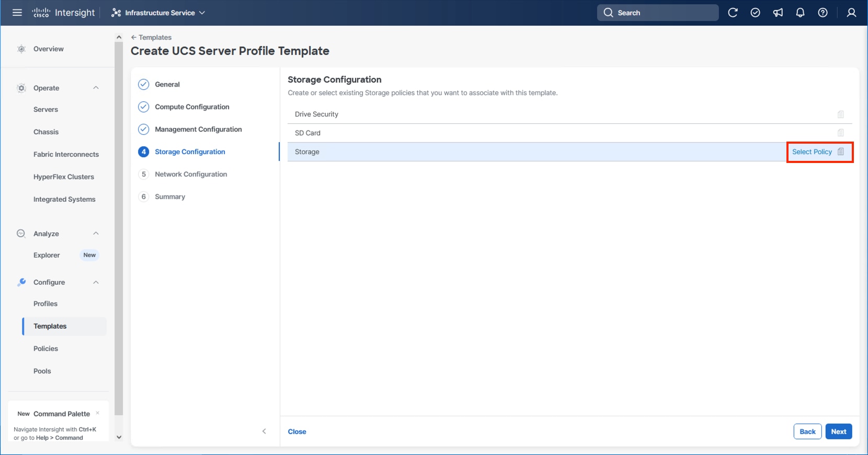This screenshot has height=455, width=868.
Task: Open the requests checkmark icon in header
Action: 755,13
